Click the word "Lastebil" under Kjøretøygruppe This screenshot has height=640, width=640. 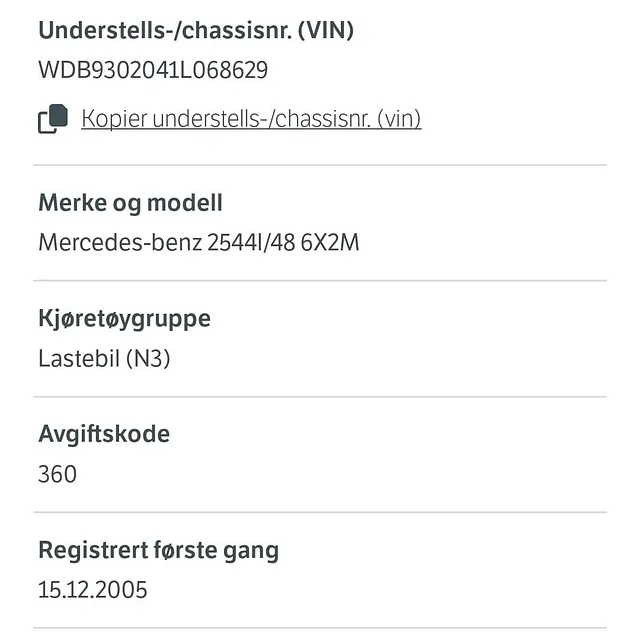pyautogui.click(x=78, y=358)
